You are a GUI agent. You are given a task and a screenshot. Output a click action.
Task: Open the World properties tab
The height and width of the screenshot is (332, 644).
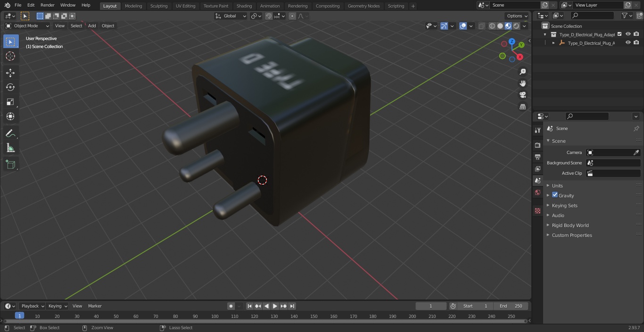click(x=537, y=192)
